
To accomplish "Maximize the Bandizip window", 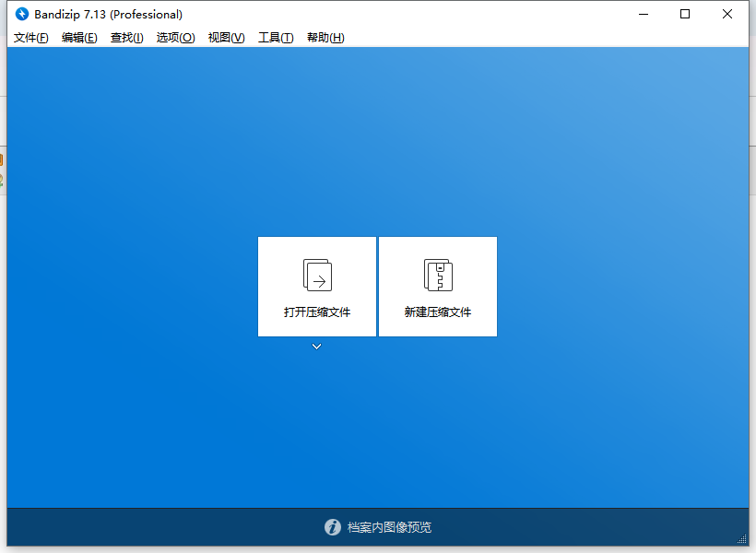I will coord(685,14).
